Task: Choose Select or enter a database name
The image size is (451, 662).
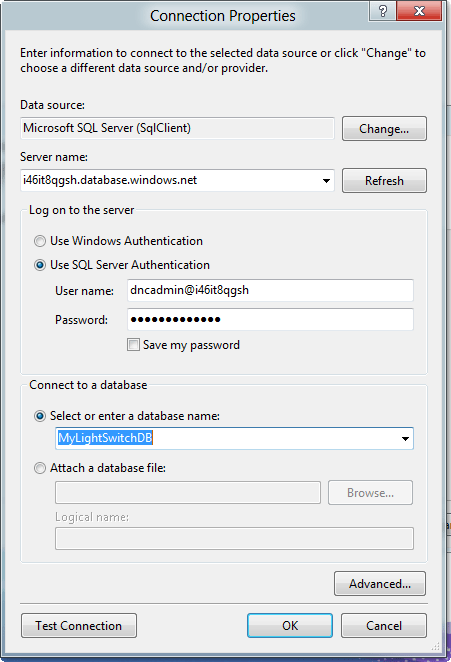Action: pyautogui.click(x=40, y=416)
